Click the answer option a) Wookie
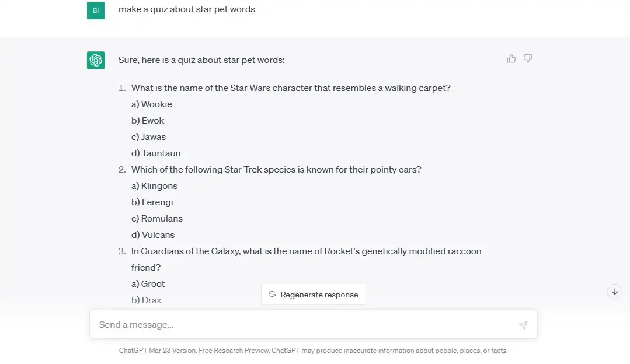This screenshot has height=364, width=630. [x=152, y=104]
